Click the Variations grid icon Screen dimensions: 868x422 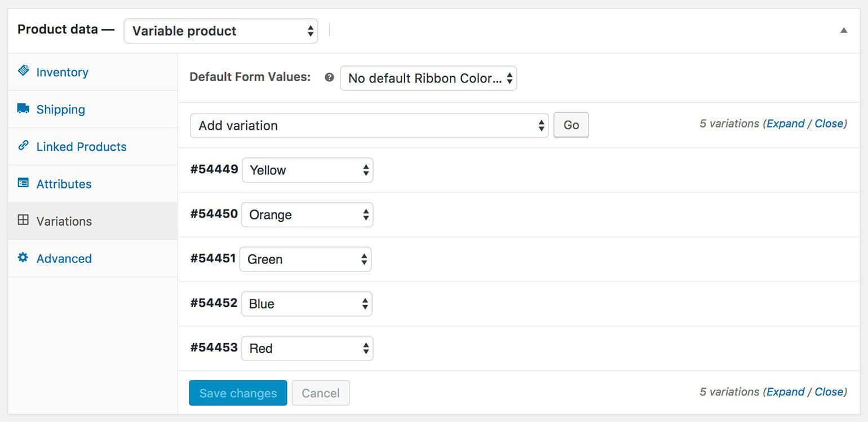(x=23, y=221)
